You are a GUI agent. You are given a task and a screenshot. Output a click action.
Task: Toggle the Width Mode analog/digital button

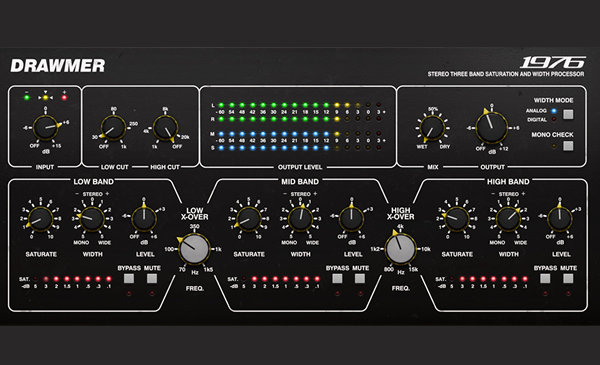point(568,114)
